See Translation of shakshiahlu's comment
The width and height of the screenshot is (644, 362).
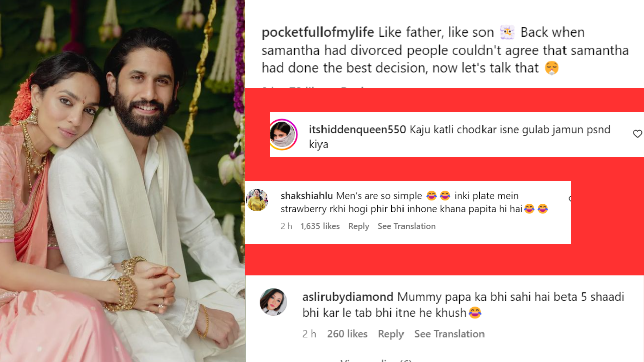tap(407, 226)
